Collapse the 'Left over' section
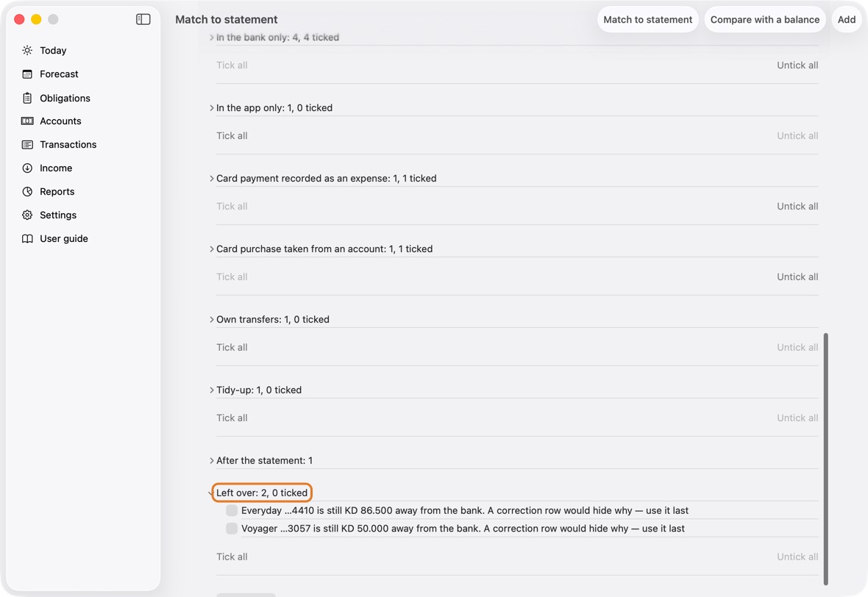This screenshot has width=868, height=597. pos(211,493)
